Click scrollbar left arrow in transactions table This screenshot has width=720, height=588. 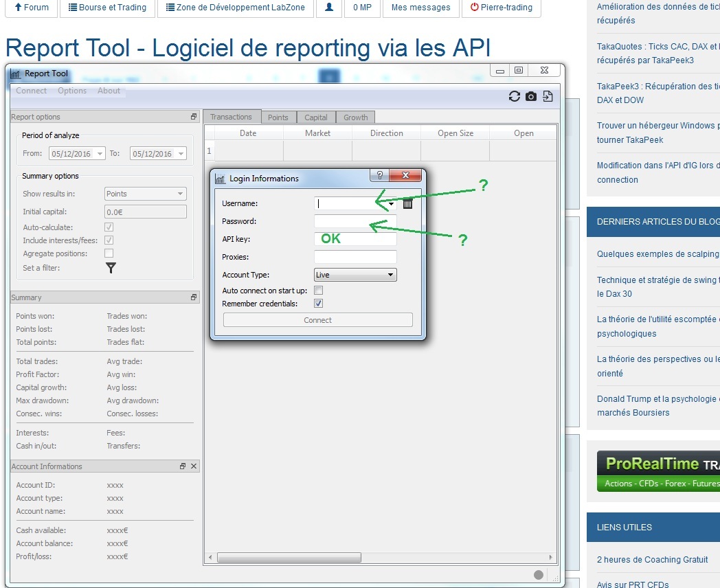click(x=210, y=558)
